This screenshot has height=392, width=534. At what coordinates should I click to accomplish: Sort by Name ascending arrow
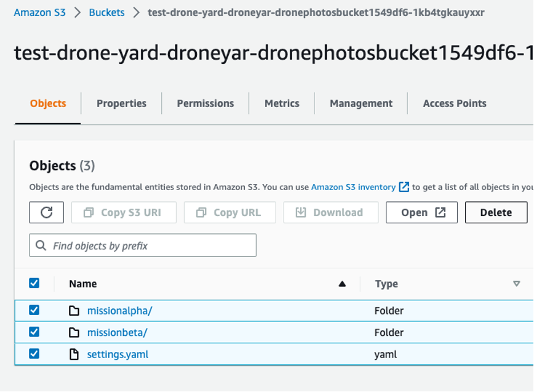click(x=342, y=284)
